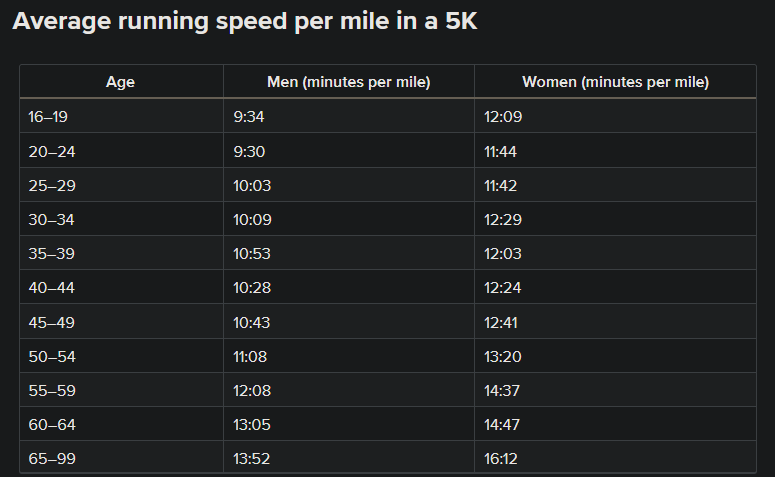Select the Women minutes per mile header
Image resolution: width=775 pixels, height=477 pixels.
click(x=615, y=82)
